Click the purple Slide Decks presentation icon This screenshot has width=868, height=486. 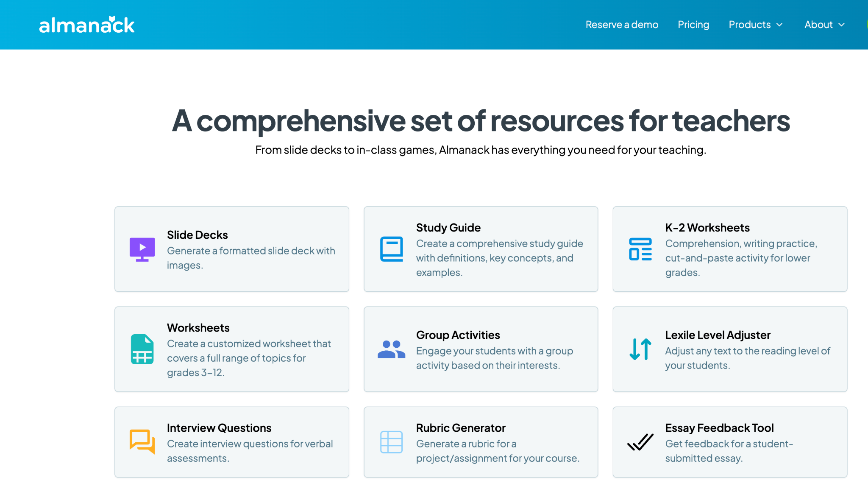[x=142, y=249]
